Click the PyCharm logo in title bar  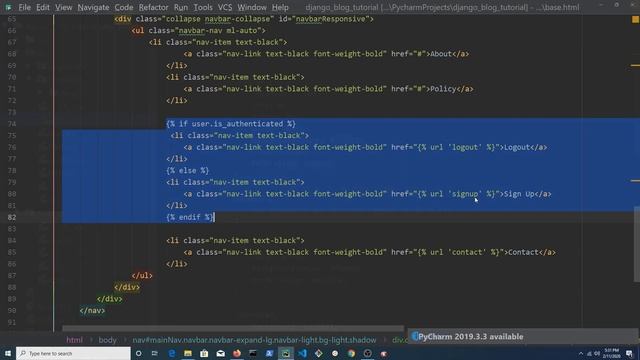pos(8,7)
